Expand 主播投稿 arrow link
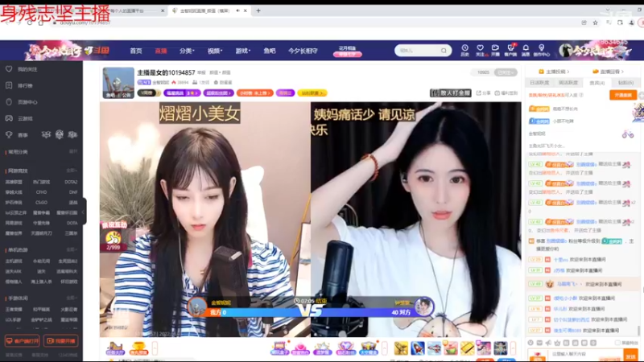This screenshot has height=362, width=644. (x=555, y=72)
